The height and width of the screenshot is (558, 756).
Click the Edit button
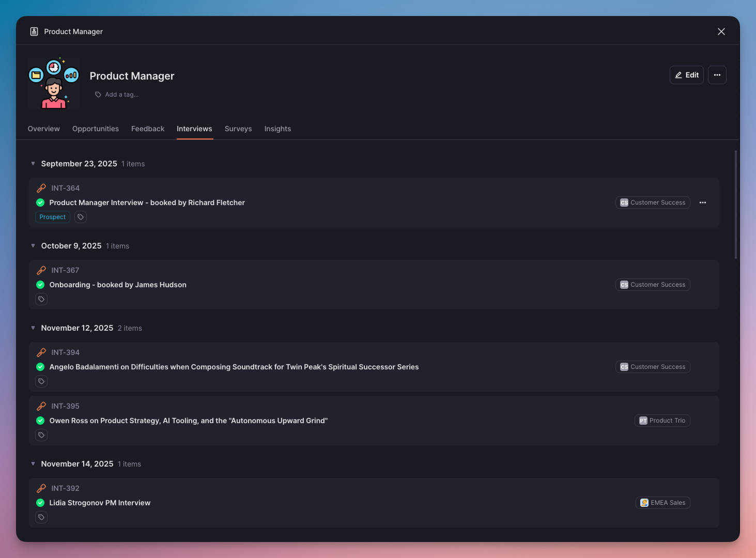[686, 75]
